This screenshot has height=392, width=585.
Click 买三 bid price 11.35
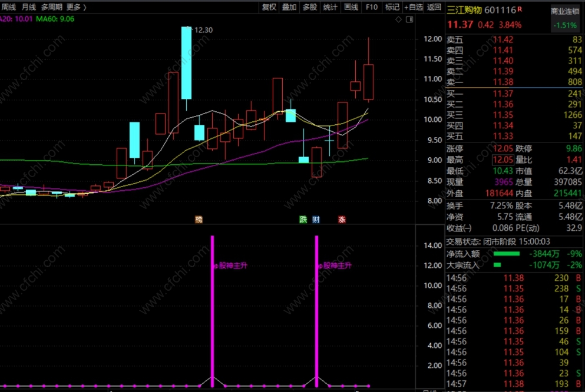pyautogui.click(x=503, y=115)
